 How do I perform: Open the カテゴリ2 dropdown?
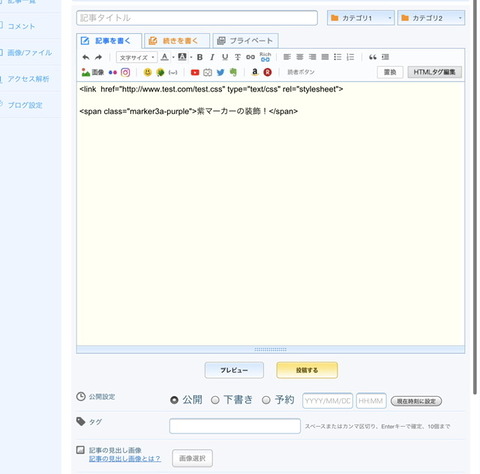(x=431, y=18)
